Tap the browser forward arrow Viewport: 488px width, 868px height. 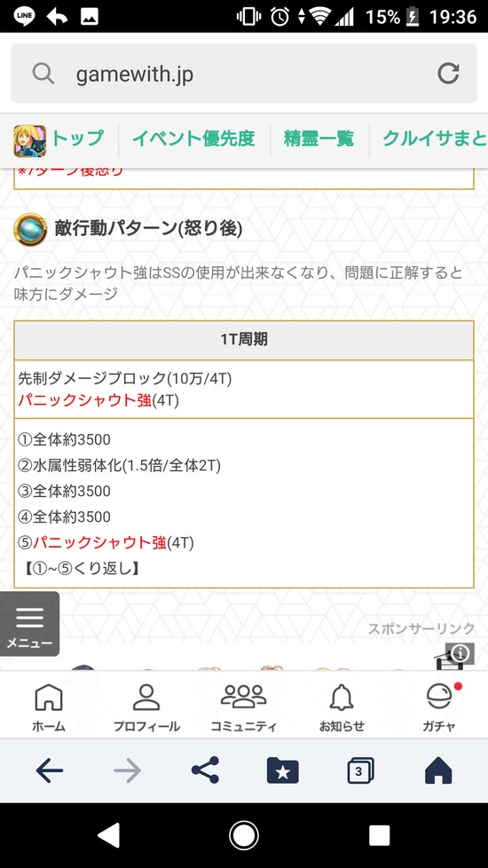(127, 770)
